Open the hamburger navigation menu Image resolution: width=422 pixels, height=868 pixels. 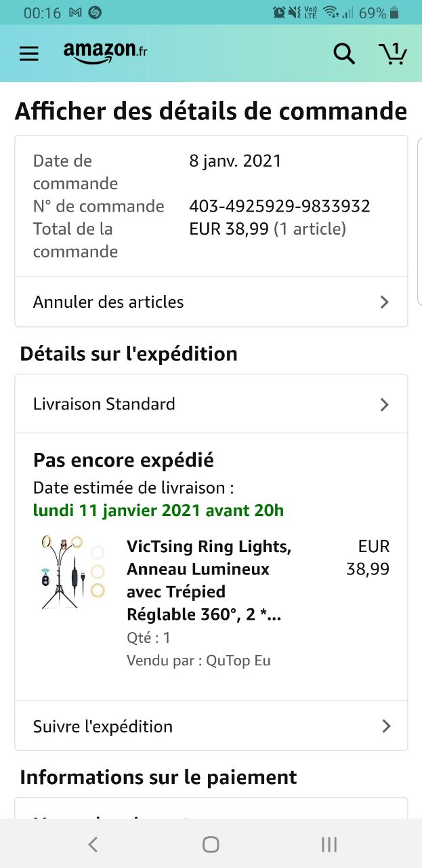pos(28,54)
